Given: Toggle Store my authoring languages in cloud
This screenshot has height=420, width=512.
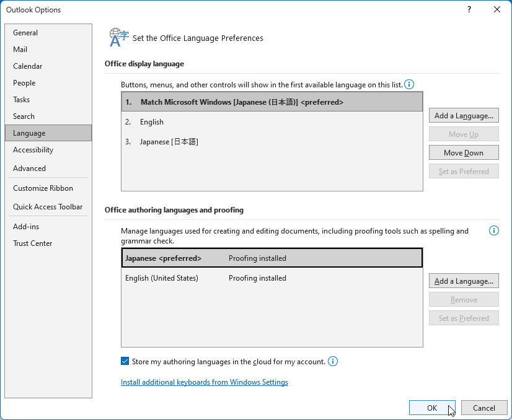Looking at the screenshot, I should (125, 361).
